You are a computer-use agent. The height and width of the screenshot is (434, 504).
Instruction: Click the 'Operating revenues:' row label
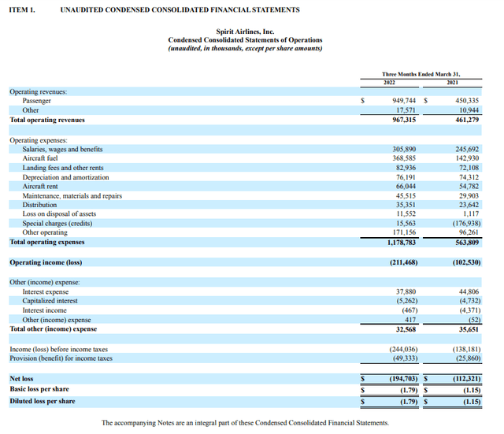(39, 91)
